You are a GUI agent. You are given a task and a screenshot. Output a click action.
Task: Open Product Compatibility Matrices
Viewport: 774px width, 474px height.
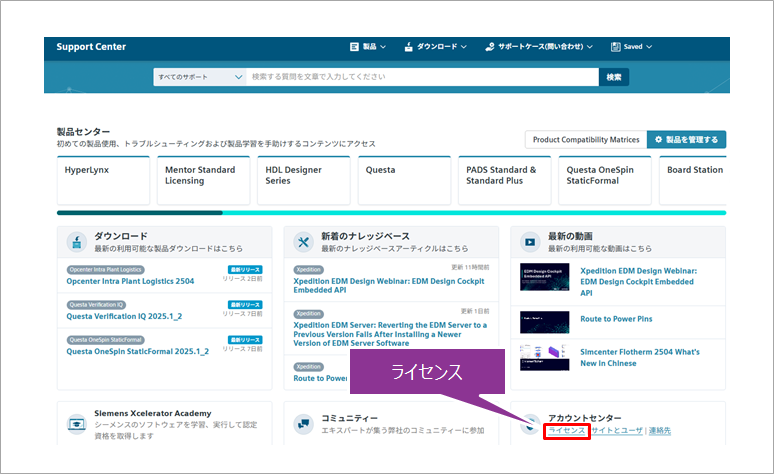pos(586,140)
